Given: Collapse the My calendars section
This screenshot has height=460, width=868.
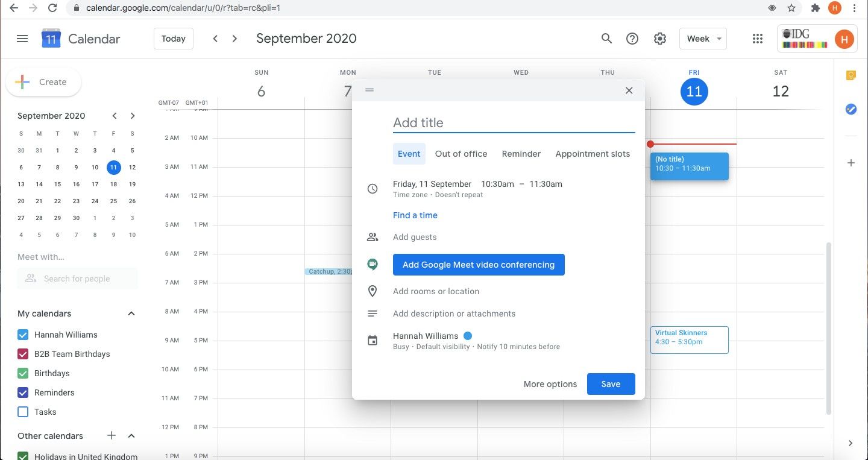Looking at the screenshot, I should [x=131, y=313].
